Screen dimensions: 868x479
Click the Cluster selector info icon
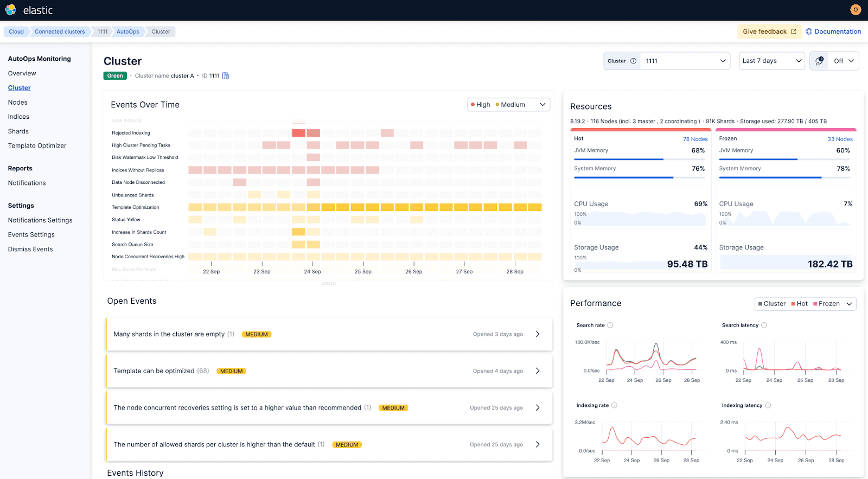(633, 61)
